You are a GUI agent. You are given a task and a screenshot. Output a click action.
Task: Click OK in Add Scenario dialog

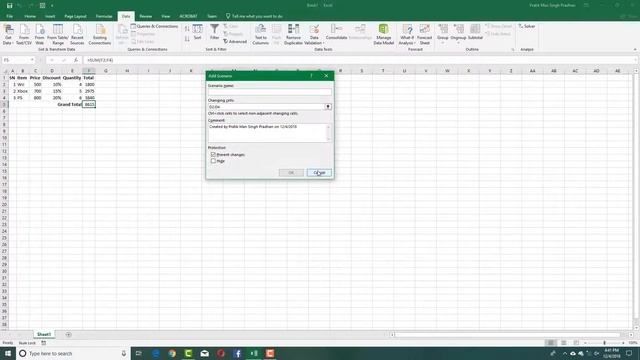pyautogui.click(x=291, y=173)
